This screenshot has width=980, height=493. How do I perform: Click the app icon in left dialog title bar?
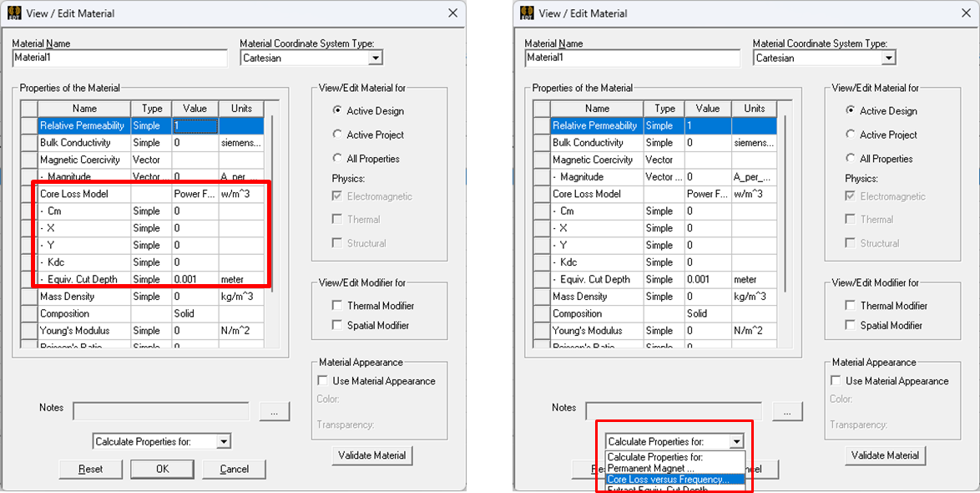[x=14, y=13]
